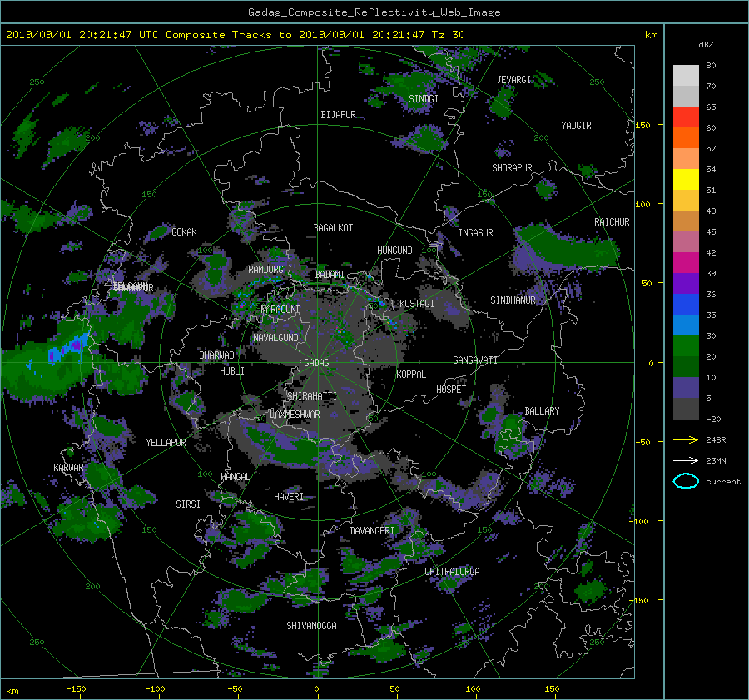Click the HOSPET city label
This screenshot has width=749, height=700.
click(x=451, y=390)
